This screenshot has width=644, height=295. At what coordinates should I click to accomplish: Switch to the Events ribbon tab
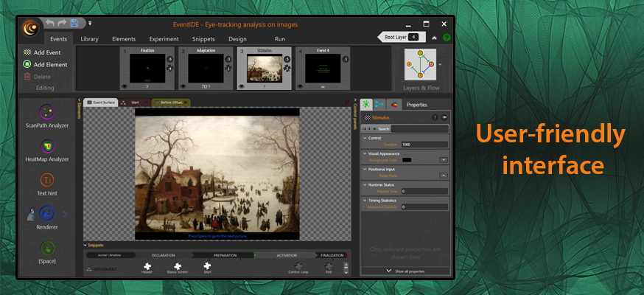click(59, 39)
